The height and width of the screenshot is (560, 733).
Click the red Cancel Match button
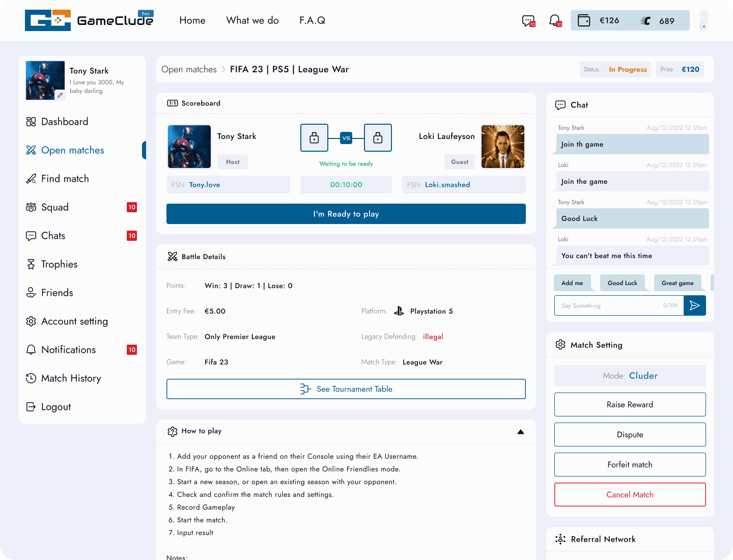click(630, 495)
